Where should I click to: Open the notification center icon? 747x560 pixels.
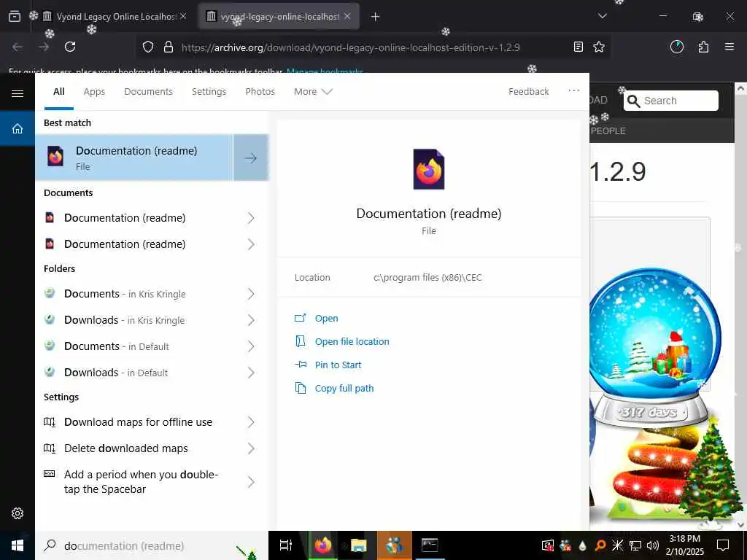[723, 545]
